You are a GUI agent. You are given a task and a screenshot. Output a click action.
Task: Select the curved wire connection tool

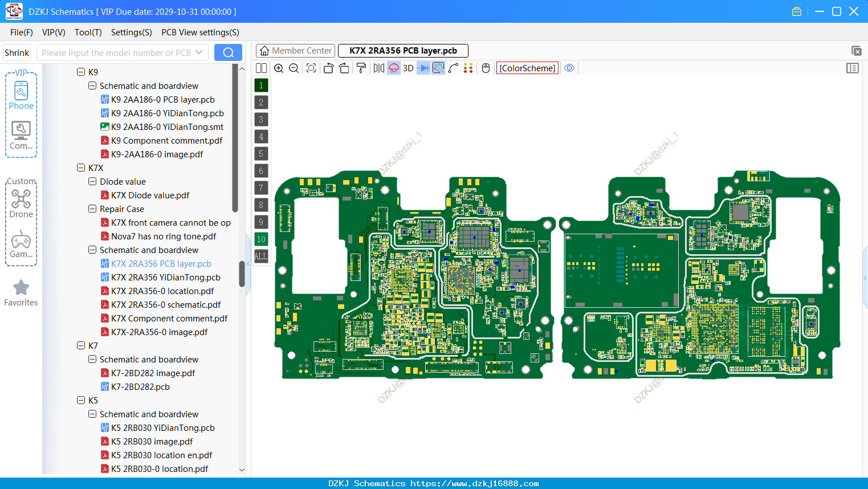(454, 68)
